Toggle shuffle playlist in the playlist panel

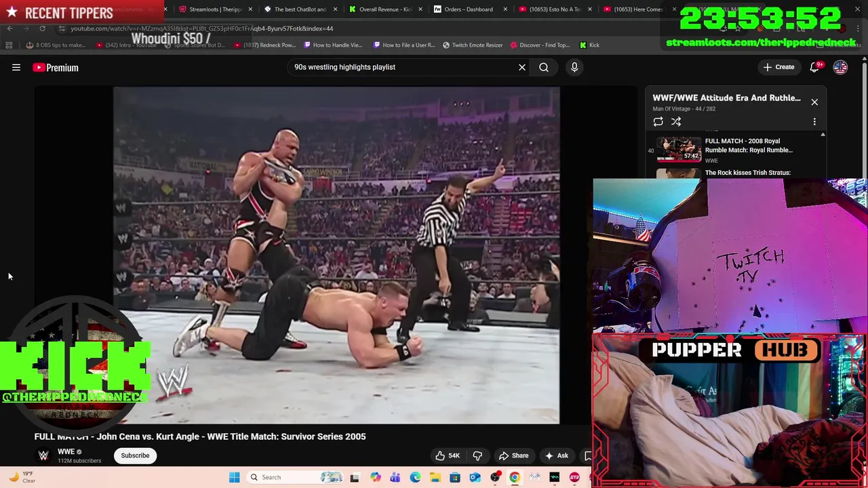pos(676,122)
